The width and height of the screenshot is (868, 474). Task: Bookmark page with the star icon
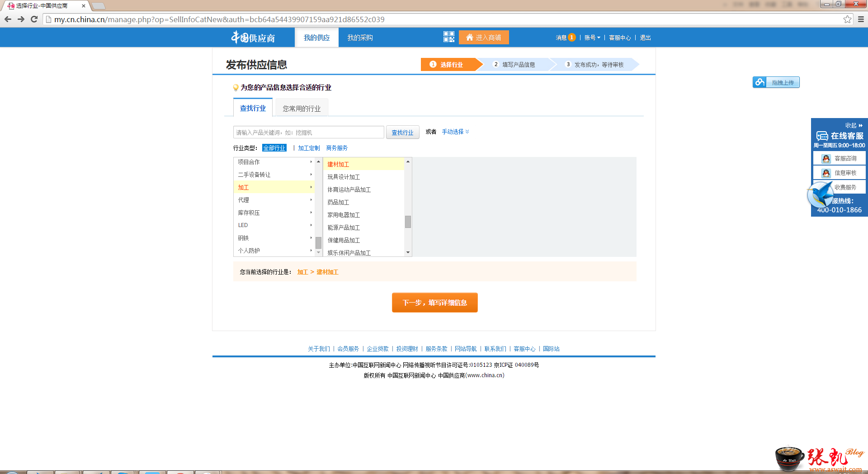click(x=847, y=19)
